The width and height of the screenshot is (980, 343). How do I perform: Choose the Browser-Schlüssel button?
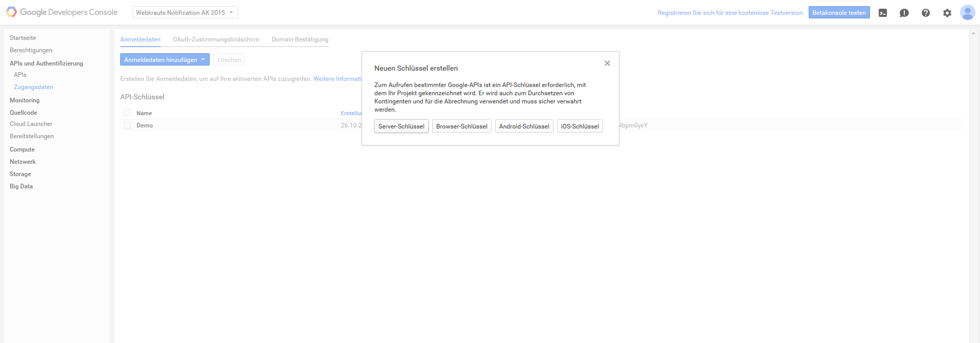click(462, 126)
